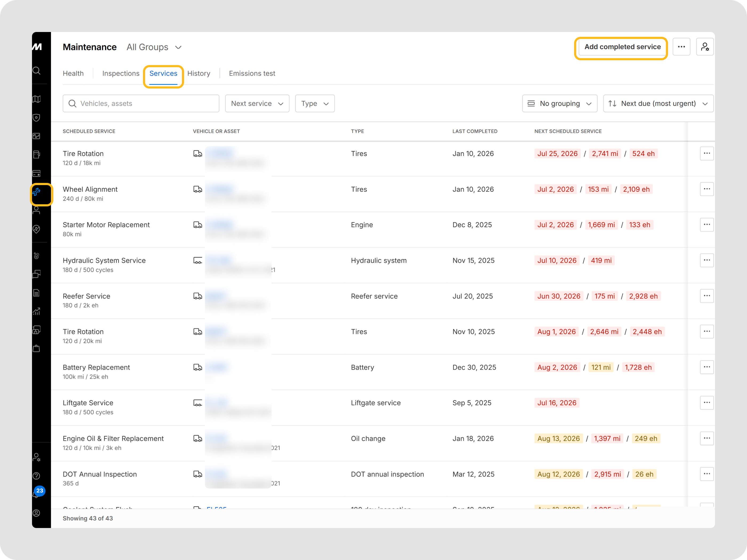
Task: Expand the No grouping dropdown
Action: click(x=559, y=103)
